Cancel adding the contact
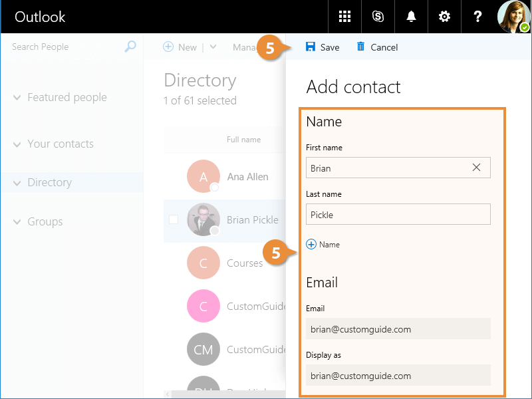 click(377, 47)
